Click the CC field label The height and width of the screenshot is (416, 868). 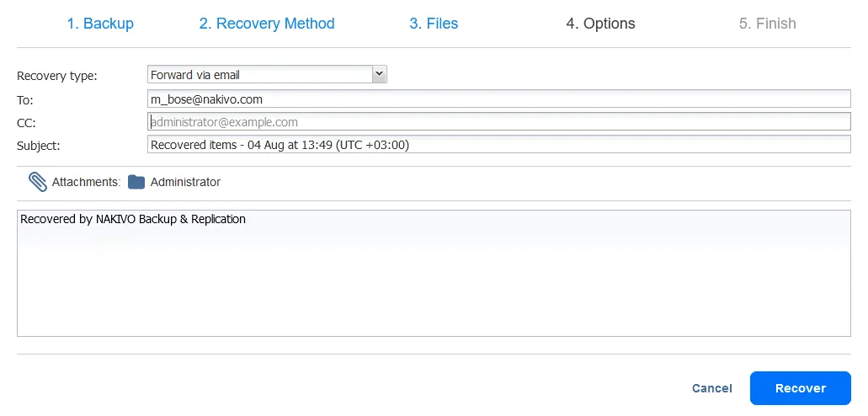(x=26, y=123)
